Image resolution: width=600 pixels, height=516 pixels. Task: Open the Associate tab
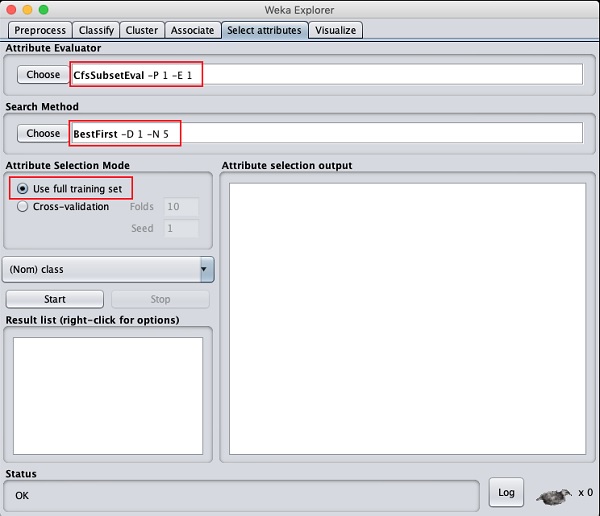pos(192,30)
